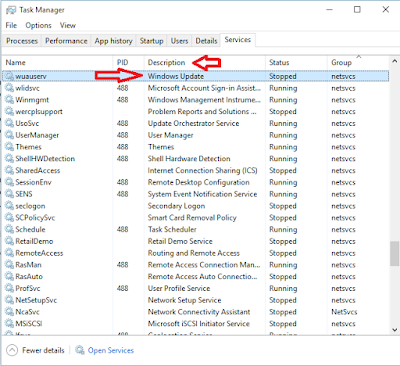This screenshot has height=366, width=400.
Task: Click the wuauserv service gear icon
Action: (10, 76)
